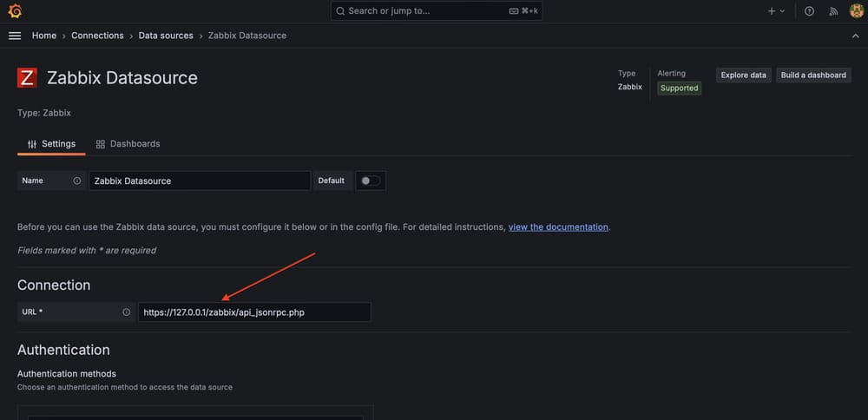Image resolution: width=868 pixels, height=420 pixels.
Task: Toggle the Default data source switch
Action: 371,181
